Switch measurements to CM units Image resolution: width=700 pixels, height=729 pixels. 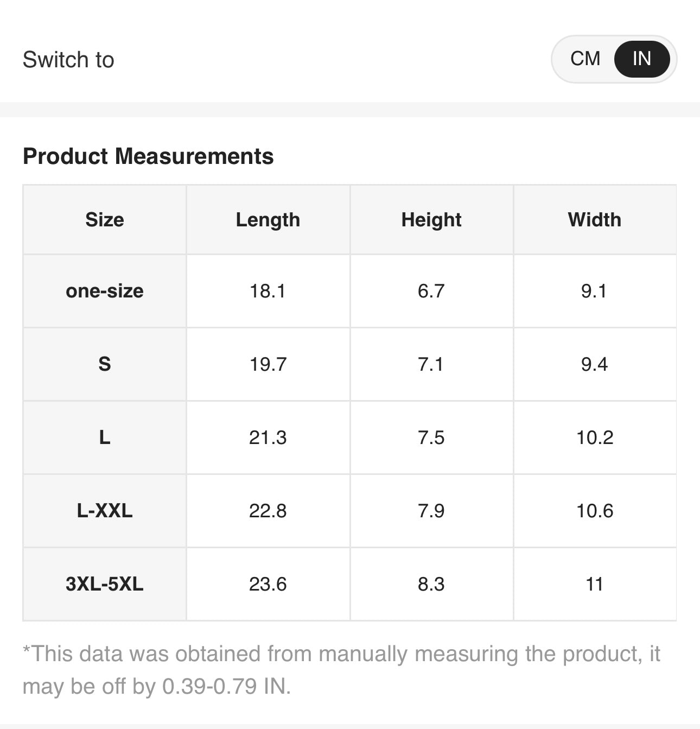point(585,59)
